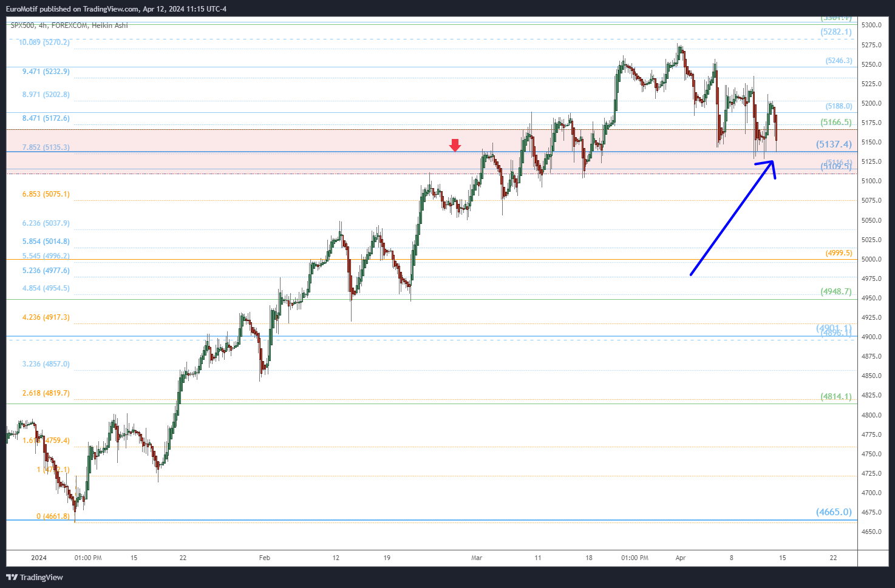This screenshot has width=895, height=588.
Task: Click the Fibonacci label '5.545 (4996.2)'
Action: click(46, 256)
